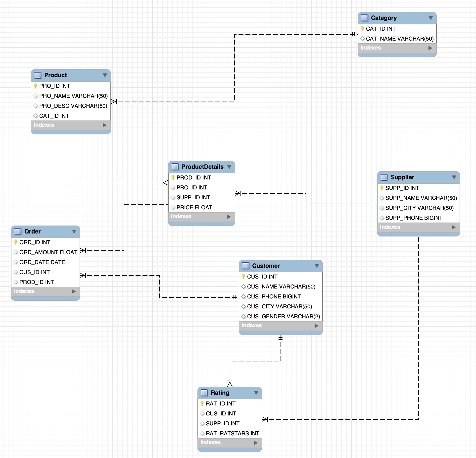Click the CUS_ID foreign key diamond in Rating
Screen dimensions: 476x458
pos(202,413)
